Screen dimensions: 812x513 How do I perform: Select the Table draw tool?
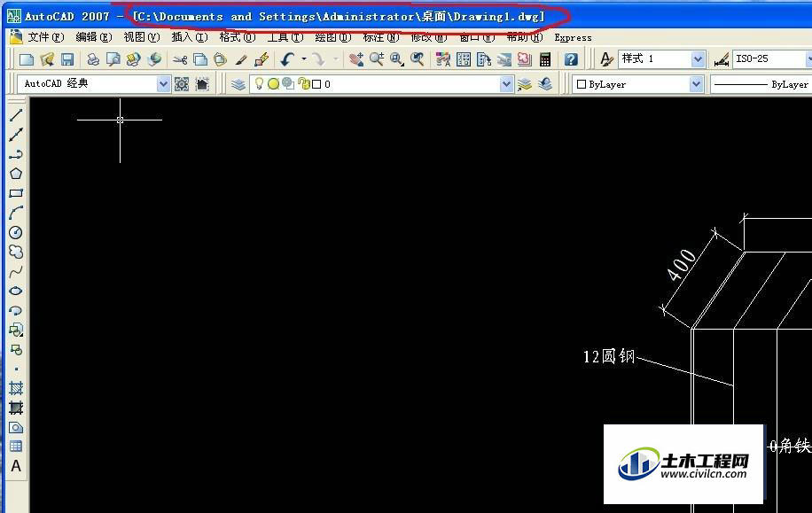[16, 447]
